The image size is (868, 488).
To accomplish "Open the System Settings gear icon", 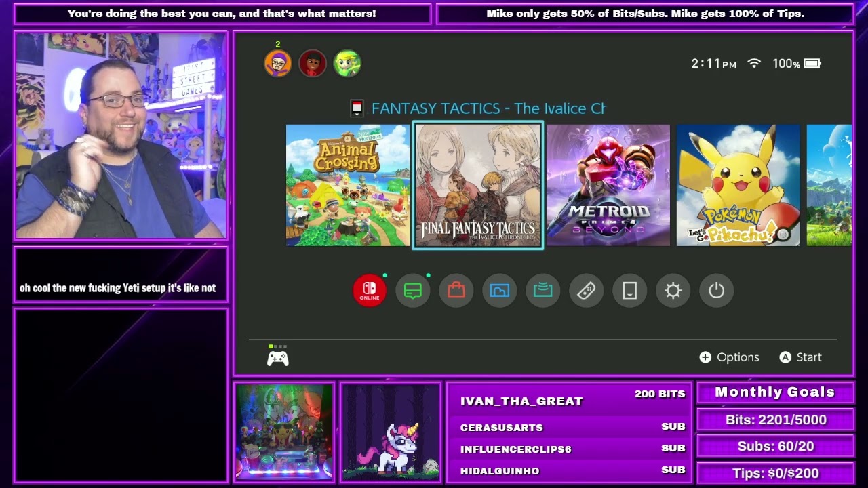I will 673,291.
